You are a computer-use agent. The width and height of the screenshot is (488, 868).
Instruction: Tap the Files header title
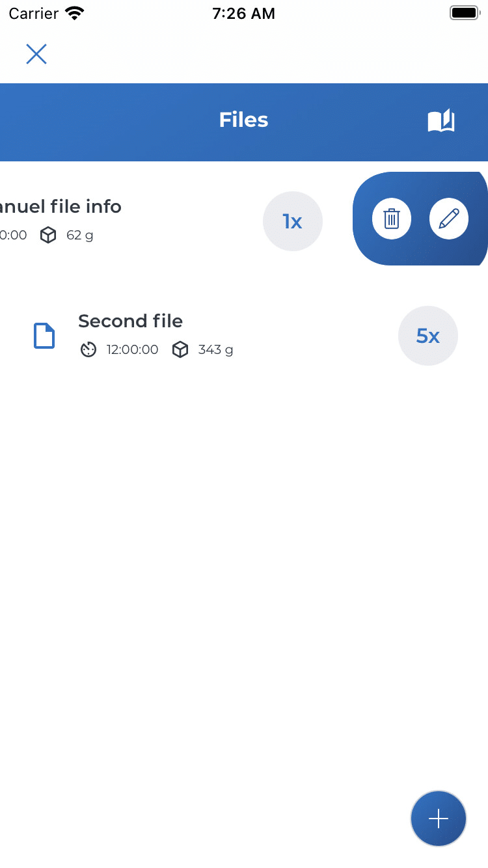coord(244,120)
